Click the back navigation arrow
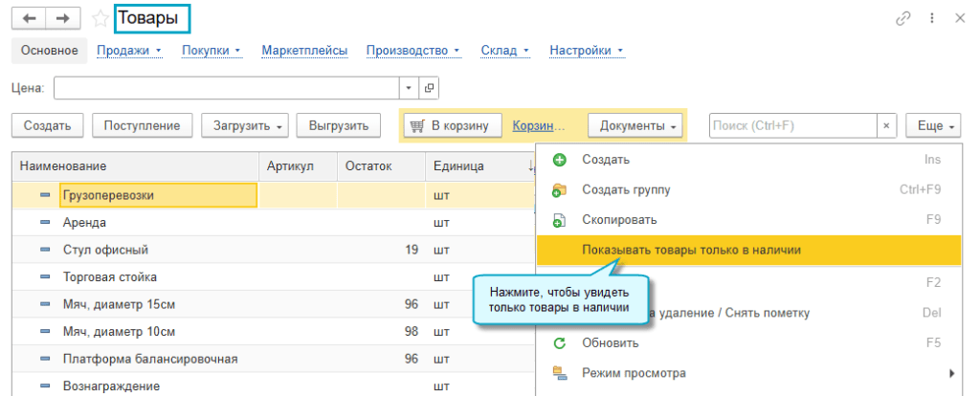This screenshot has width=980, height=396. (x=29, y=18)
